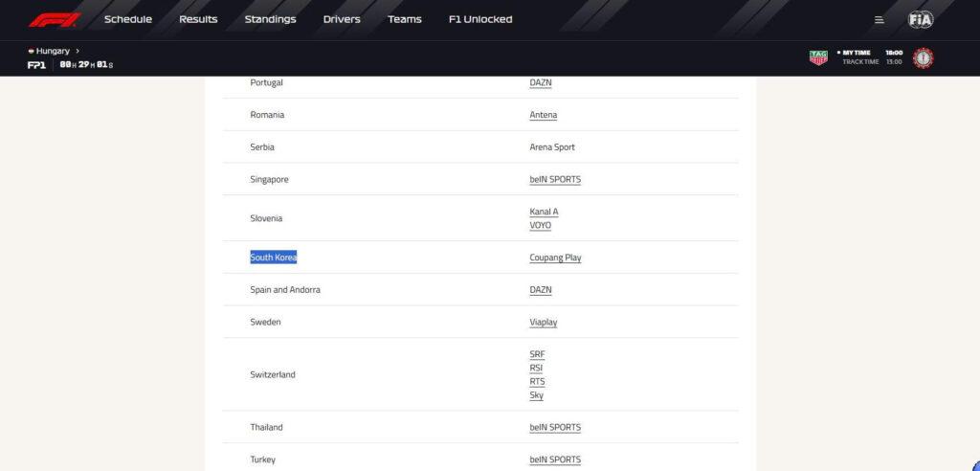This screenshot has width=980, height=471.
Task: Click the Switzerland country cell
Action: (273, 374)
